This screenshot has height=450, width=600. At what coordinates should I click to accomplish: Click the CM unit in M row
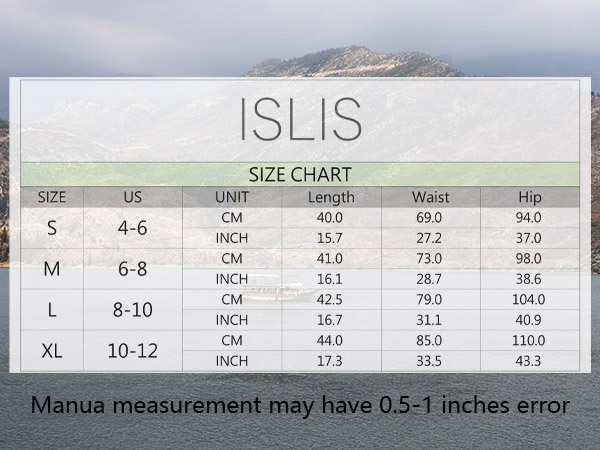(x=232, y=259)
